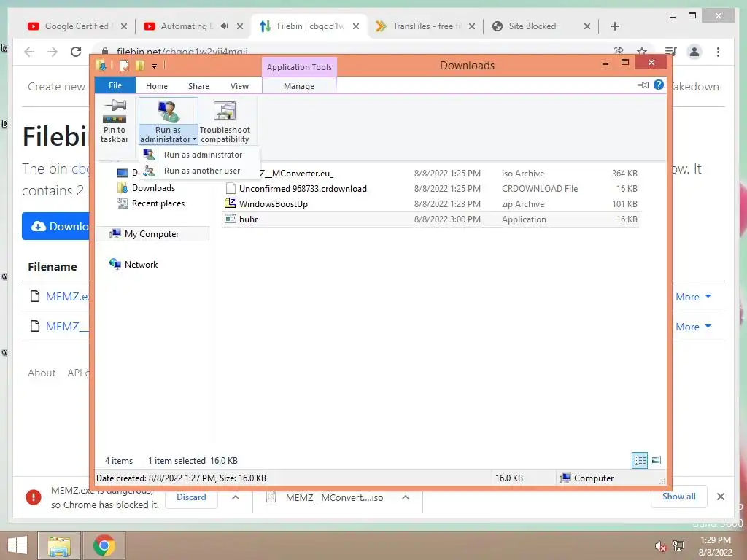
Task: Select the Manage ribbon tab
Action: tap(298, 86)
